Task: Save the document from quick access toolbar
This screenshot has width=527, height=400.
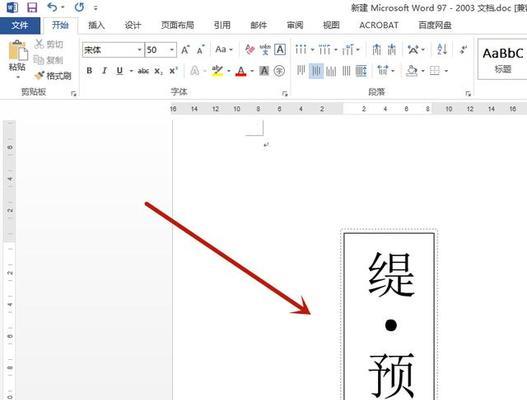Action: [32, 7]
